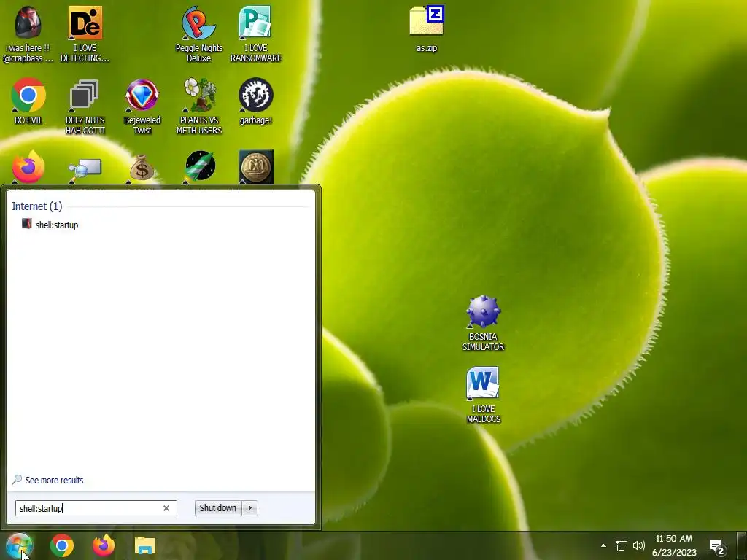Screen dimensions: 747x560
Task: Select the green rocket desktop icon
Action: (x=200, y=167)
